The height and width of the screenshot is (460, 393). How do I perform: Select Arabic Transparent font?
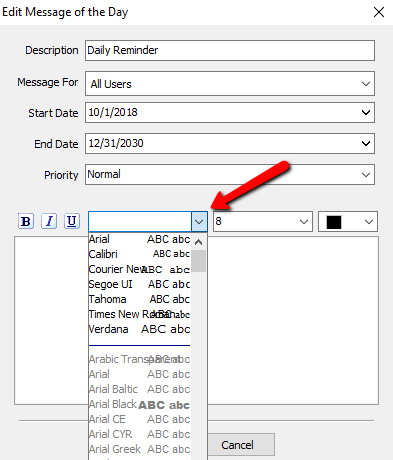coord(139,359)
